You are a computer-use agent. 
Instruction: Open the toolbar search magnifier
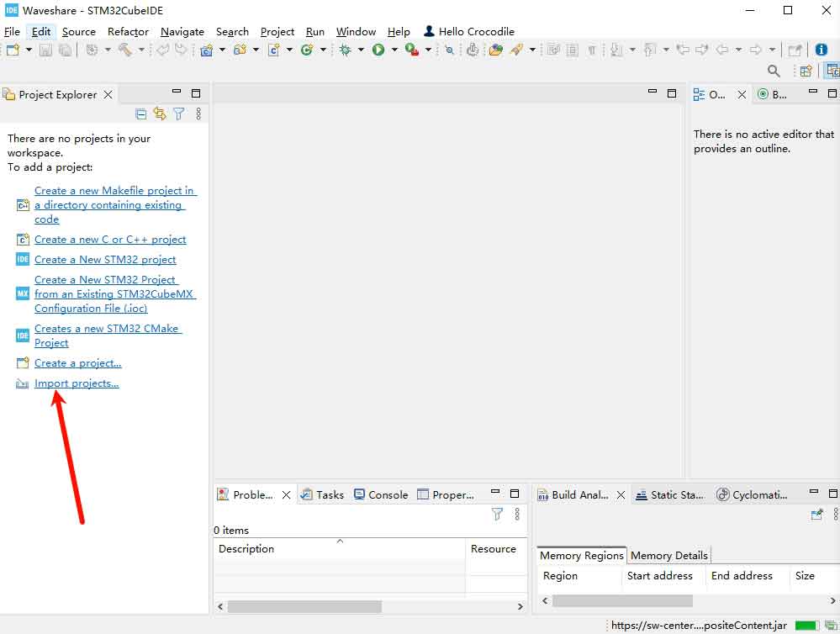[x=774, y=71]
